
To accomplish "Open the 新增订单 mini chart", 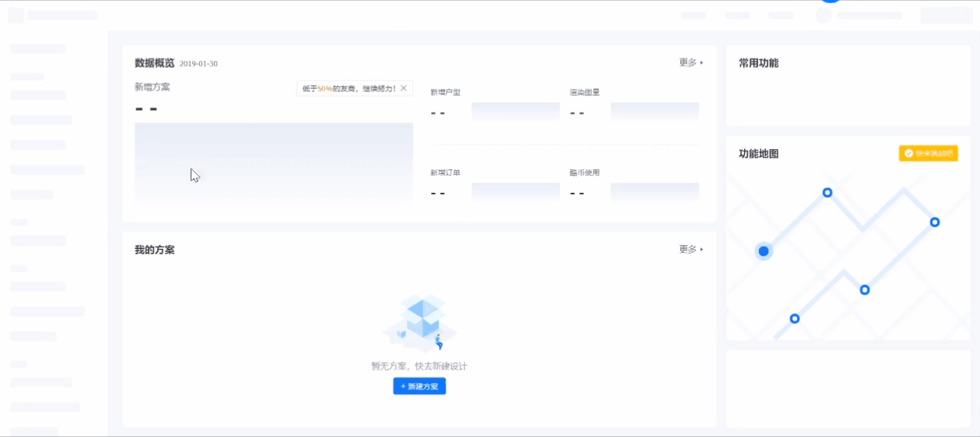I will point(515,192).
